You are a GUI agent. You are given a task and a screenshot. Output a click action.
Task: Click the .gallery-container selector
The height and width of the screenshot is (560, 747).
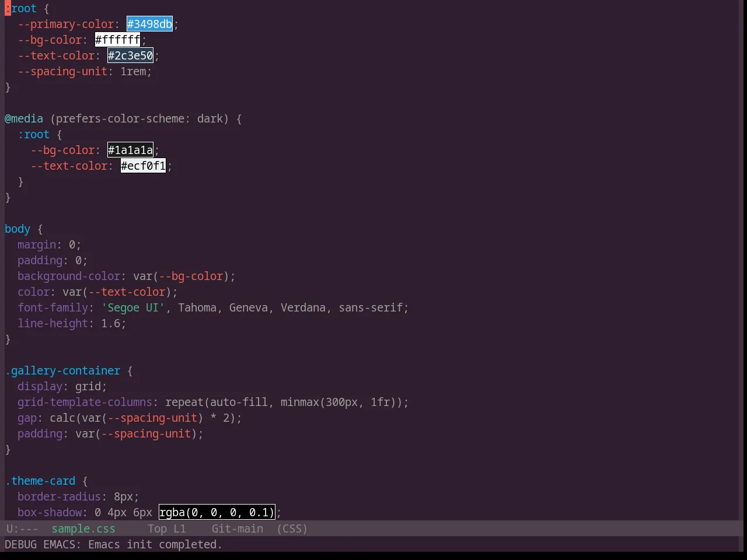[62, 370]
